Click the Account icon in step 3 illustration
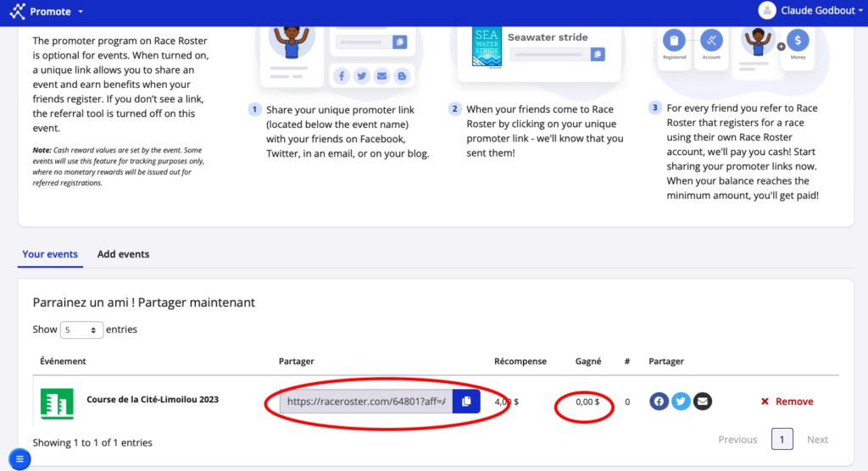Image resolution: width=868 pixels, height=471 pixels. coord(711,41)
